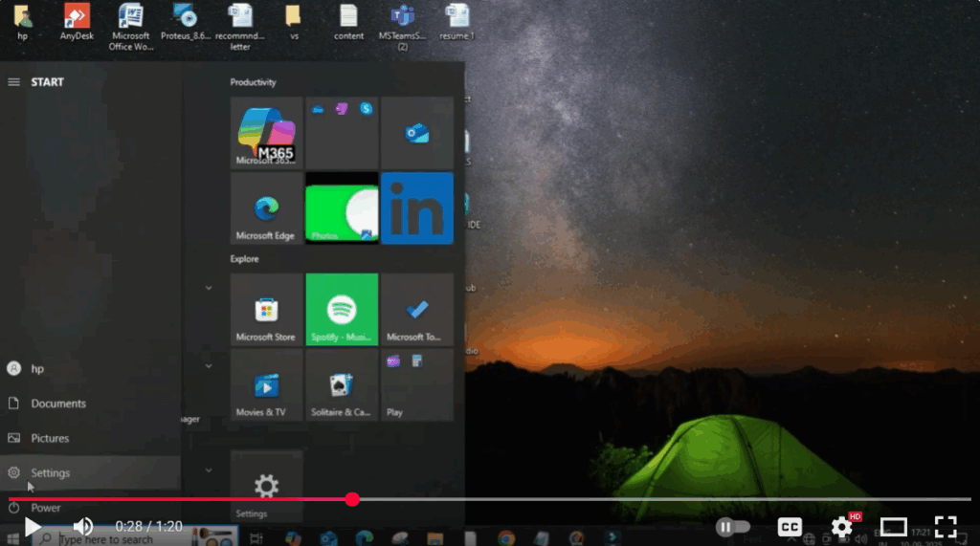Click the Chrome icon in the taskbar
Screen dimensions: 980x546
[506, 538]
